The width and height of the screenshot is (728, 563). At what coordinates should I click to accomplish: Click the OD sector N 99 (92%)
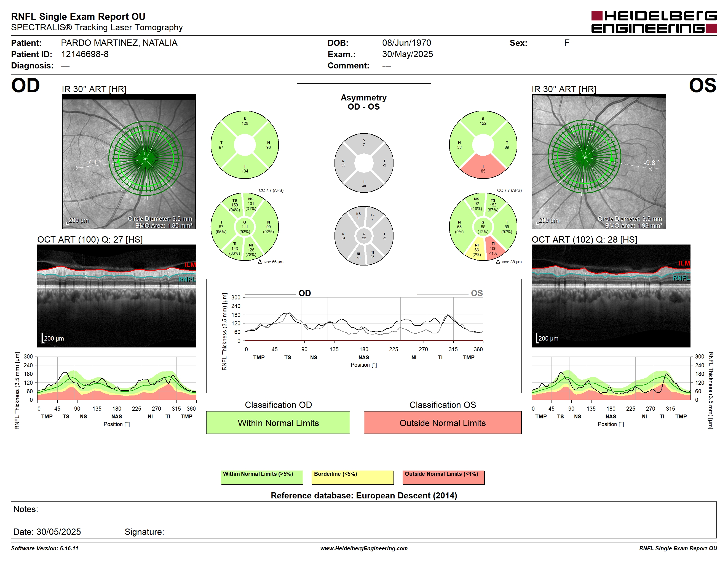(x=268, y=227)
